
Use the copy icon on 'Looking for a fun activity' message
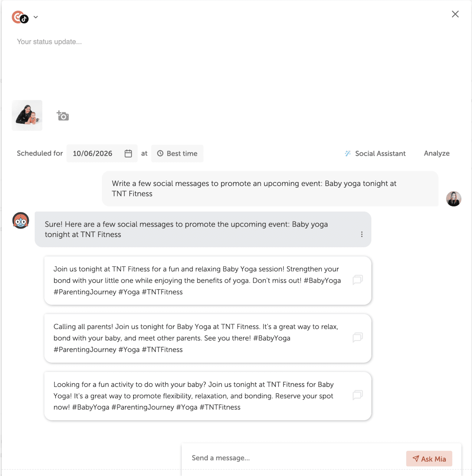coord(358,395)
